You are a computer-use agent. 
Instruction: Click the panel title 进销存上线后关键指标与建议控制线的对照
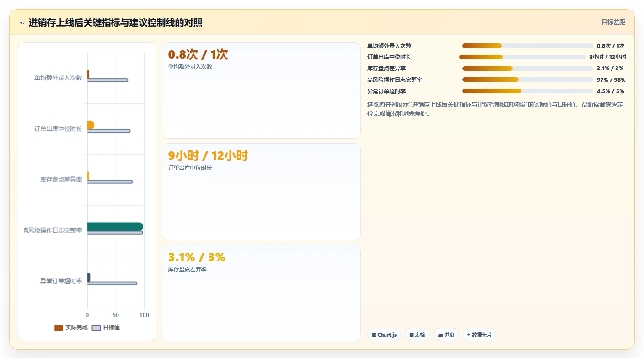115,23
